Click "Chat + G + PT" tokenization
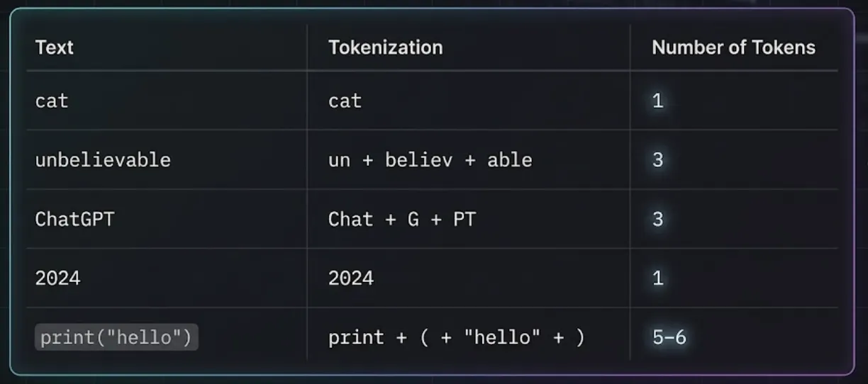Viewport: 868px width, 384px height. pyautogui.click(x=401, y=219)
